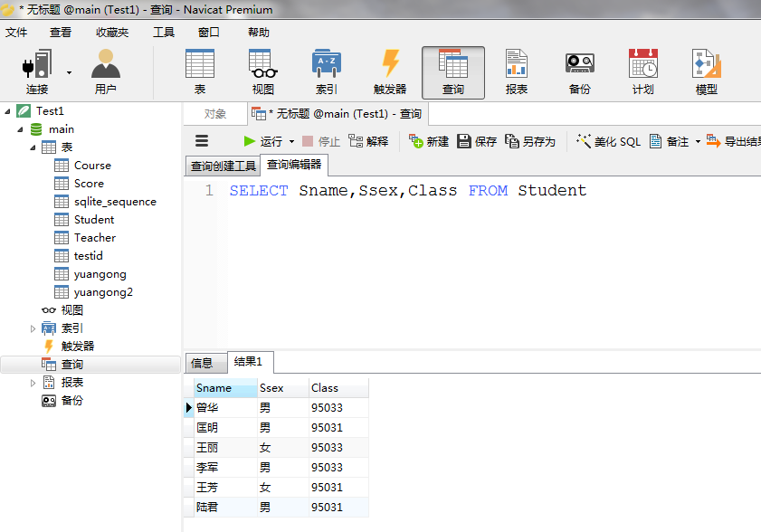This screenshot has height=532, width=761.
Task: Open the 工具 menu
Action: (x=164, y=33)
